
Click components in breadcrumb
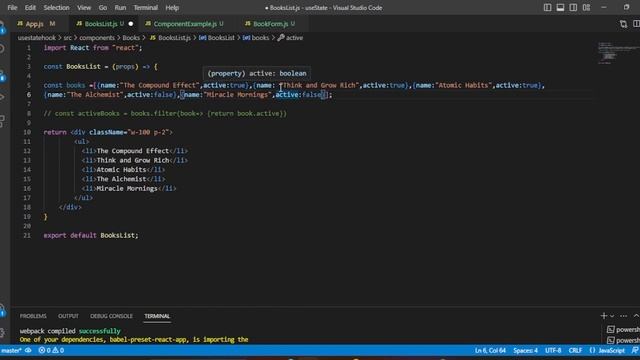pos(97,38)
